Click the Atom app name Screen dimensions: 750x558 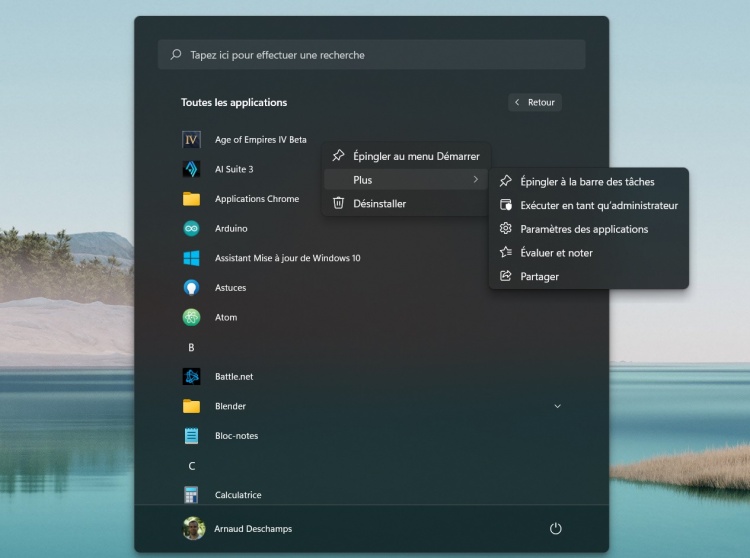pyautogui.click(x=226, y=317)
